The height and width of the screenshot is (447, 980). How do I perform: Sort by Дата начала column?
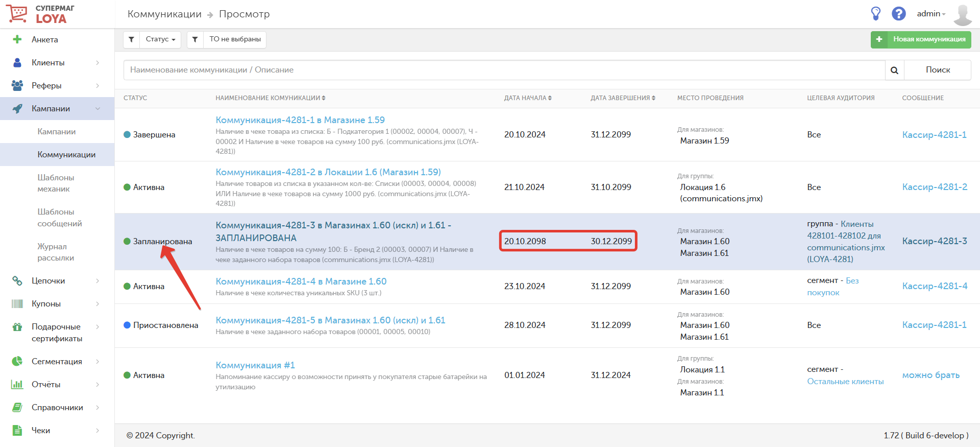click(528, 98)
